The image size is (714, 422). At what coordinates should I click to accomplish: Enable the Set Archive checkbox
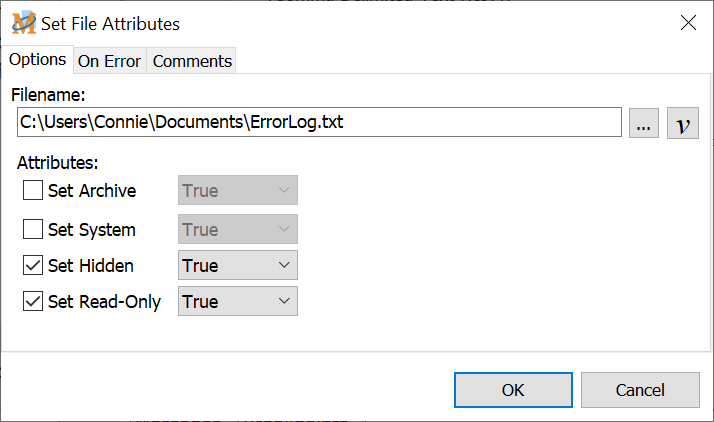point(33,190)
